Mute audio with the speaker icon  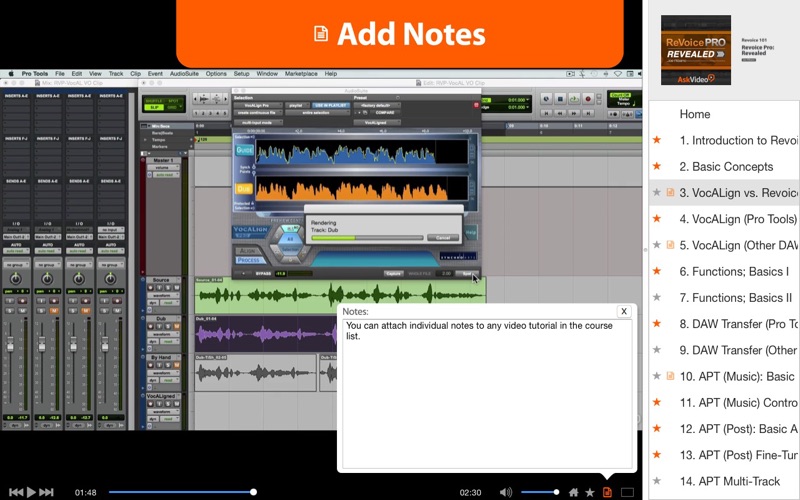[505, 492]
